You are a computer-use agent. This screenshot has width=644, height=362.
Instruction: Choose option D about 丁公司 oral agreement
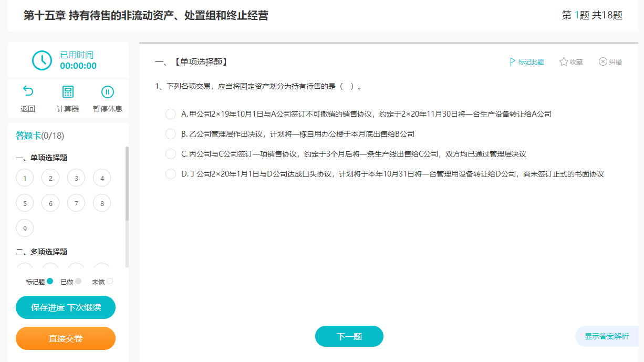(171, 173)
